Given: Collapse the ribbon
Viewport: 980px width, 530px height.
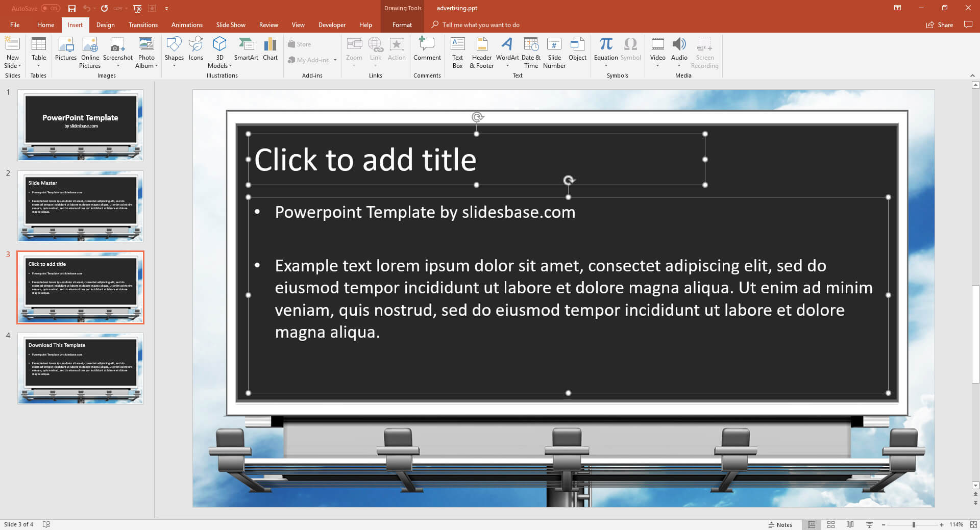Looking at the screenshot, I should click(972, 75).
